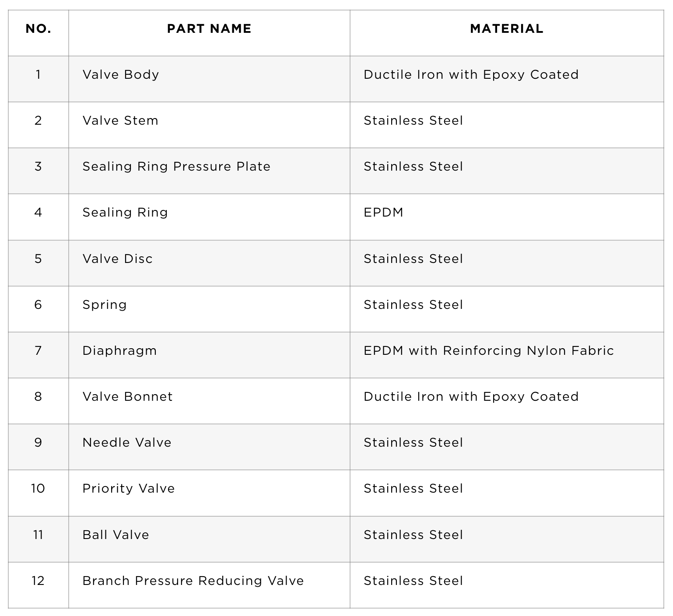Select the Needle Valve cell
This screenshot has width=673, height=616.
click(209, 447)
